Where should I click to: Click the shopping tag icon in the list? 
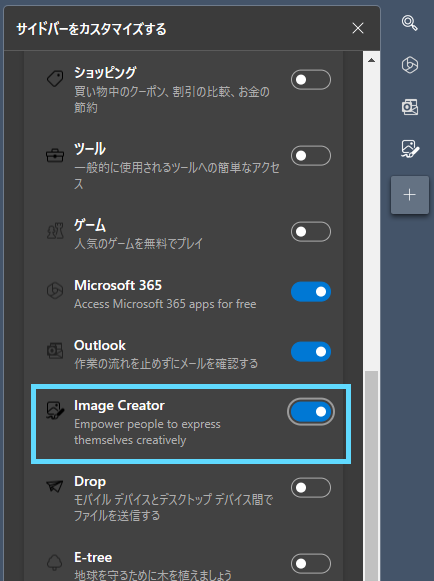click(x=55, y=79)
